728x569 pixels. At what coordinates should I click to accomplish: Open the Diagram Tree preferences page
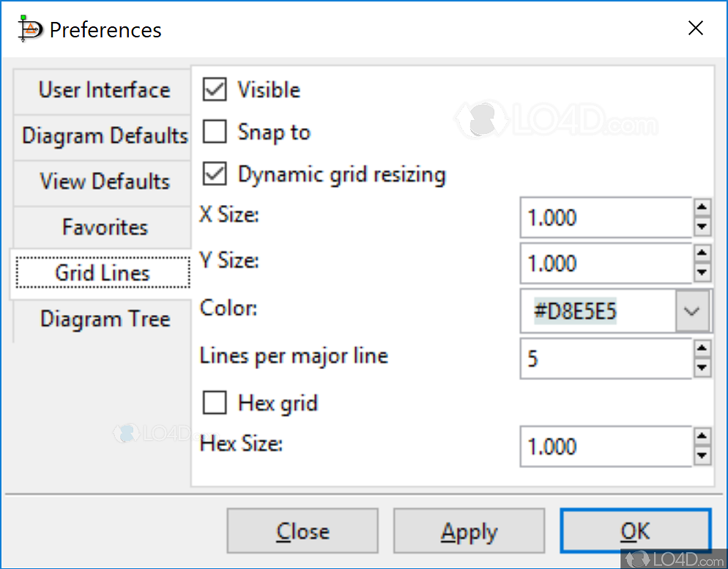point(103,319)
